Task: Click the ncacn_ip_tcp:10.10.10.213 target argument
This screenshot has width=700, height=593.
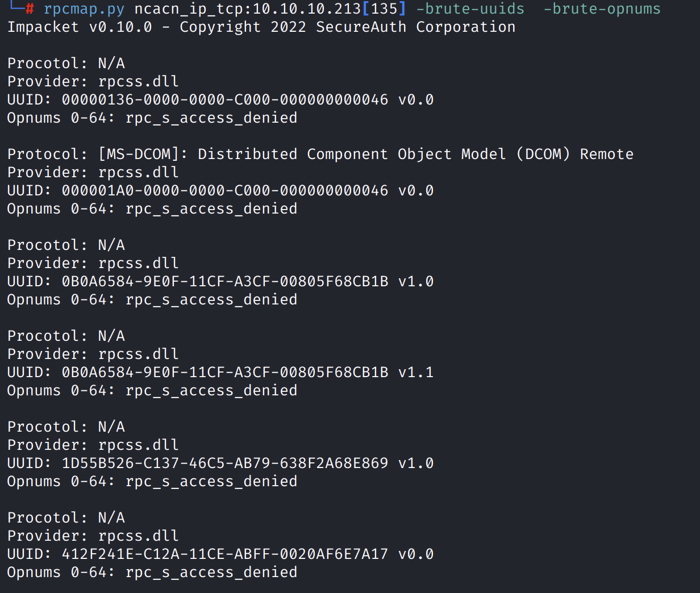Action: coord(247,9)
